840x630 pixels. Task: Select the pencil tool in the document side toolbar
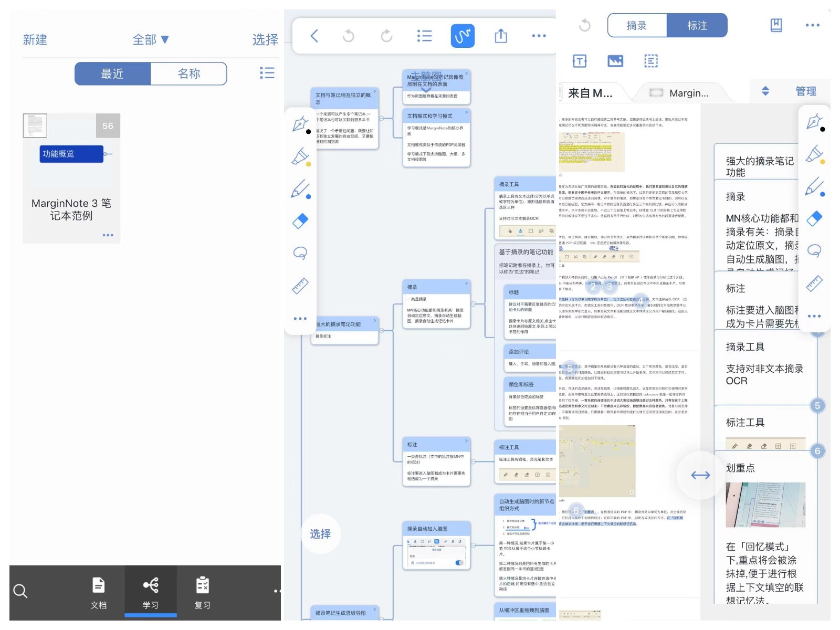point(814,186)
